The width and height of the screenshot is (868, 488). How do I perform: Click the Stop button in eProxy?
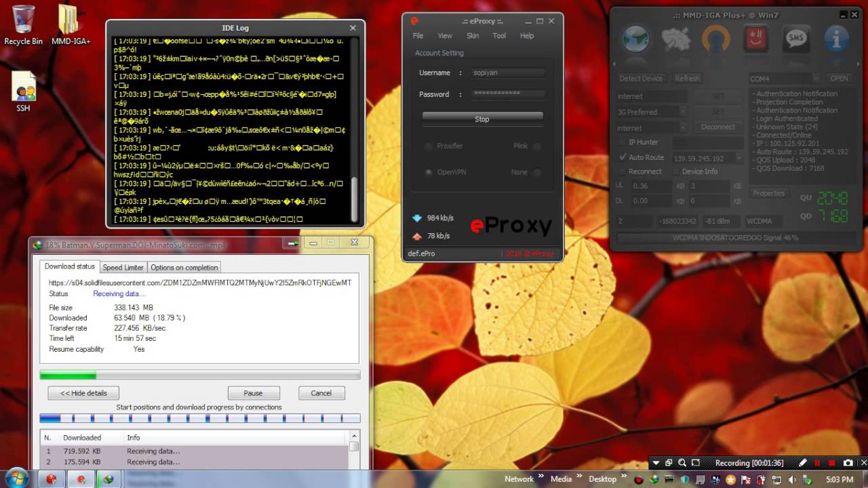coord(482,119)
